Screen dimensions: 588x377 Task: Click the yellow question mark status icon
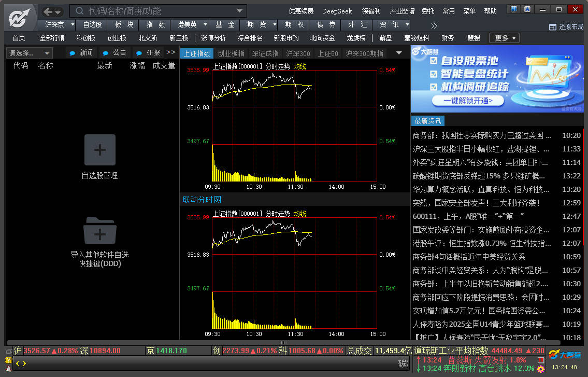point(9,360)
